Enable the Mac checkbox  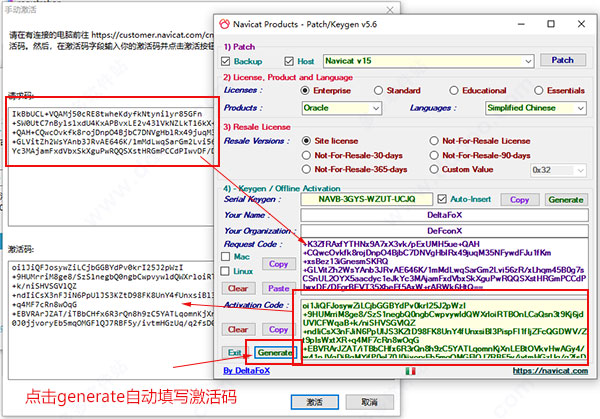click(226, 256)
